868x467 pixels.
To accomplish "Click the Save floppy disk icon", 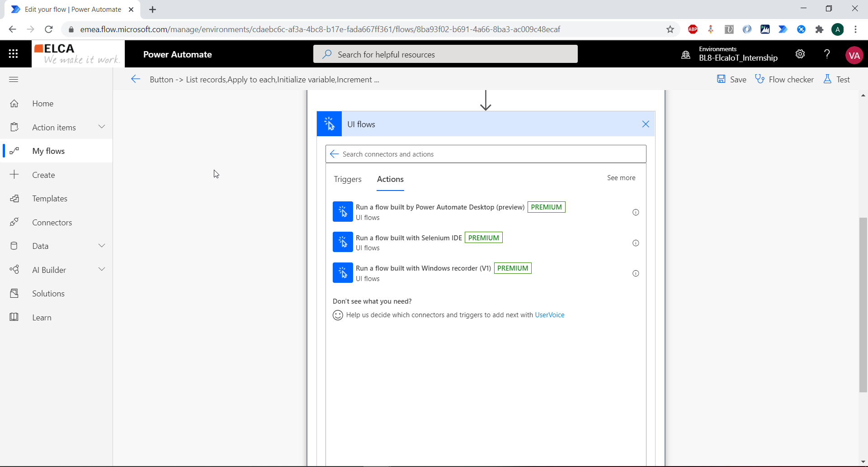I will 721,79.
